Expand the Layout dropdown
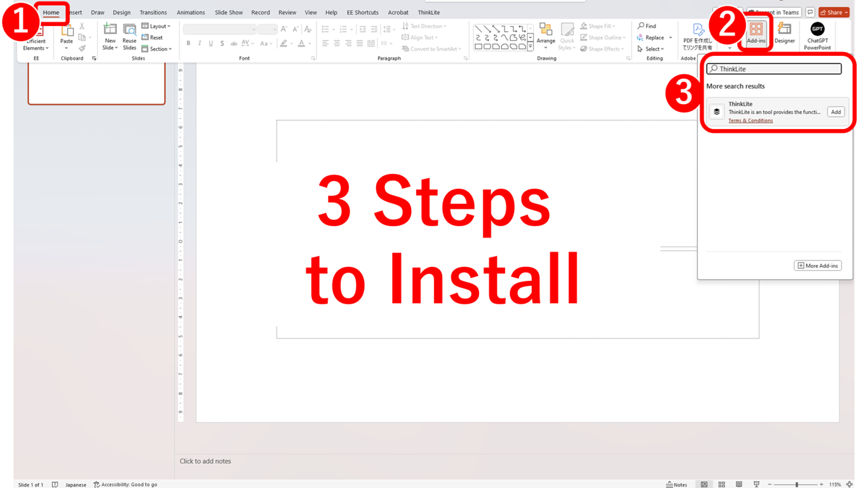 [x=156, y=26]
